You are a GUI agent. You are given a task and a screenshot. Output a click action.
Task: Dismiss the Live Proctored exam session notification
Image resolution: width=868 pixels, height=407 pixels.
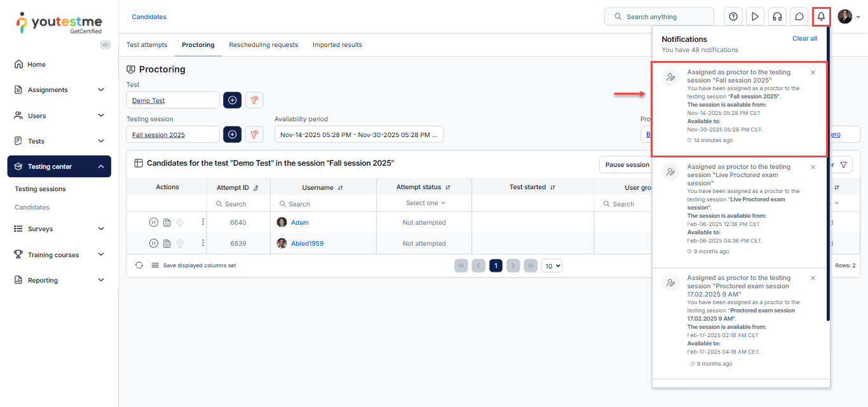coord(813,167)
